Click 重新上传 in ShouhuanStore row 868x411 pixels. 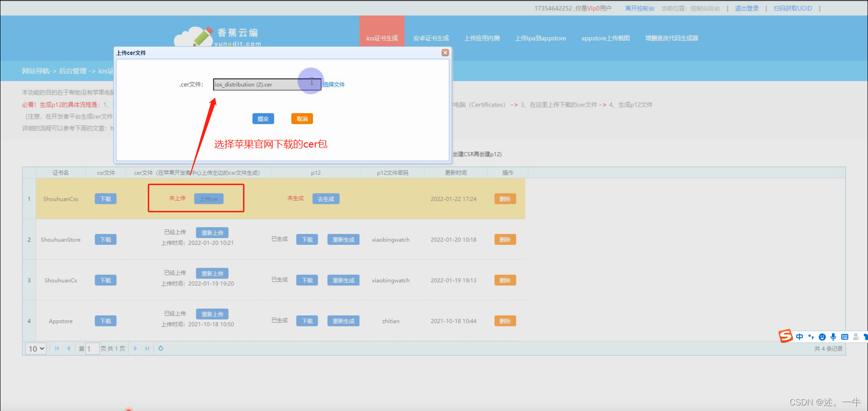[x=212, y=233]
